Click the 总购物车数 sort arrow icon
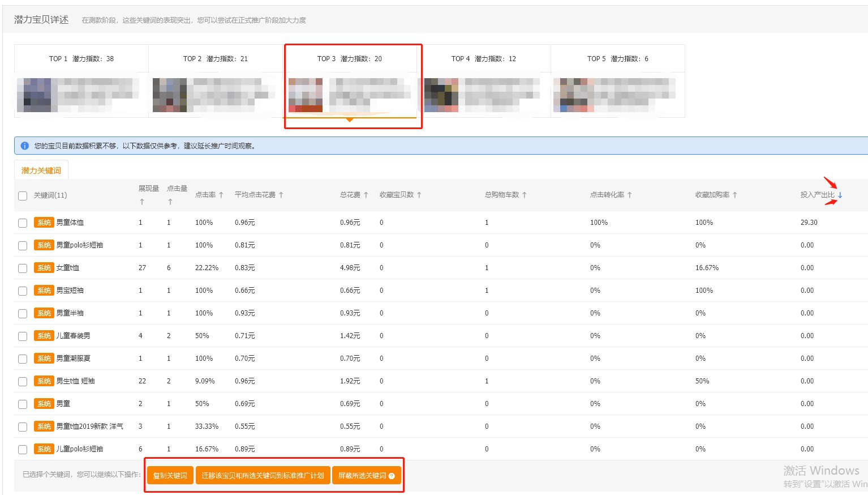 tap(525, 195)
